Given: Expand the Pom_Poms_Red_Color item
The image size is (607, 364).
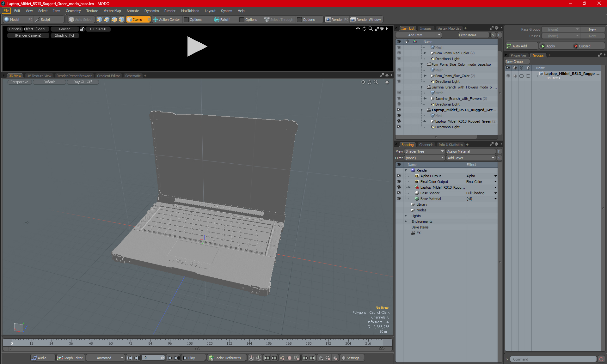Looking at the screenshot, I should pos(425,53).
